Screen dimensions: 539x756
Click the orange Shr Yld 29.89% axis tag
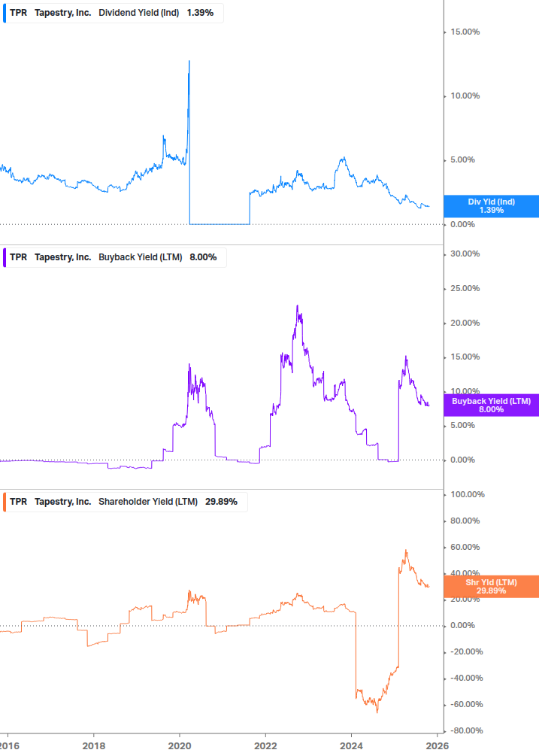pos(492,586)
